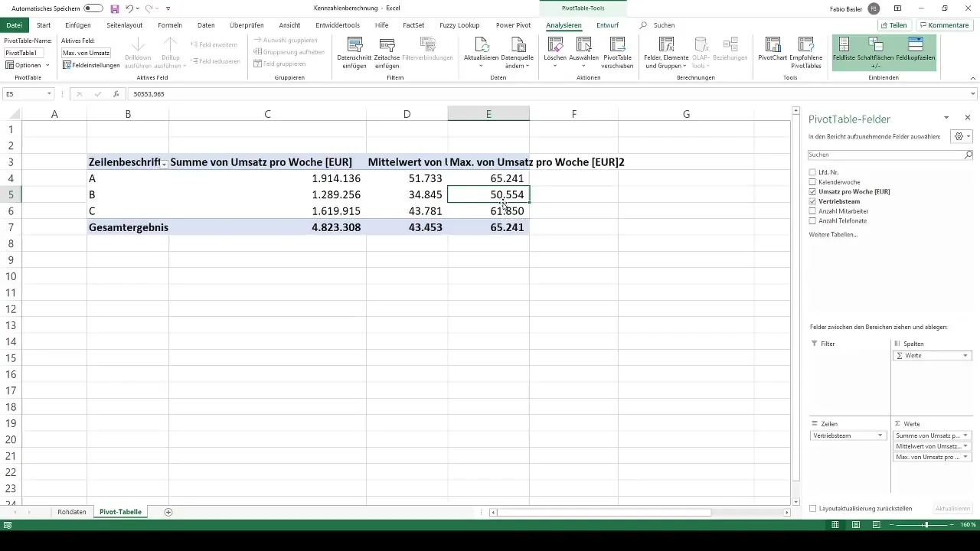The image size is (980, 551).
Task: Open the Name Box dropdown arrow
Action: click(x=49, y=94)
